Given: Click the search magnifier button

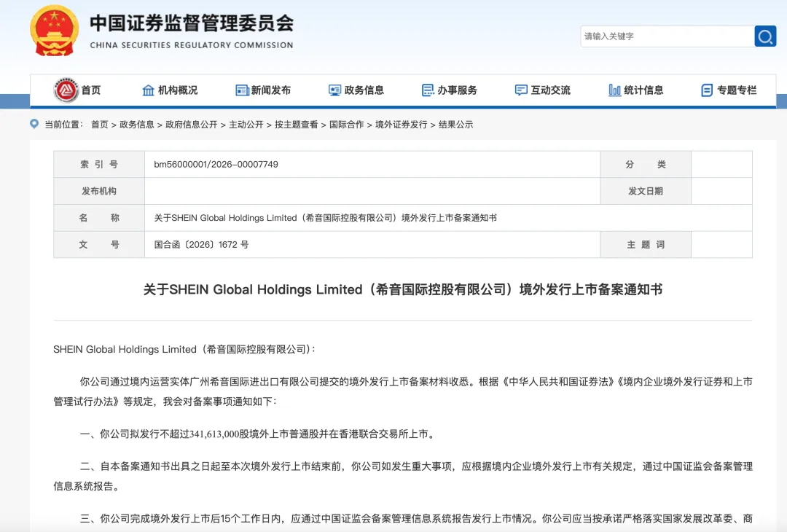Looking at the screenshot, I should click(765, 36).
